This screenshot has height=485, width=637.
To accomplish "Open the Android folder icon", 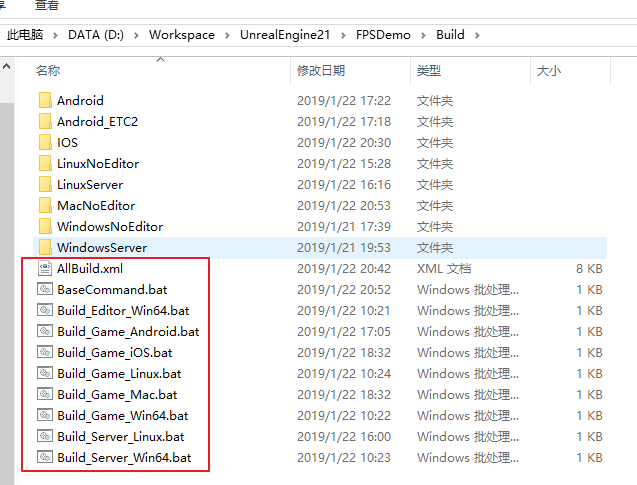I will pos(45,100).
